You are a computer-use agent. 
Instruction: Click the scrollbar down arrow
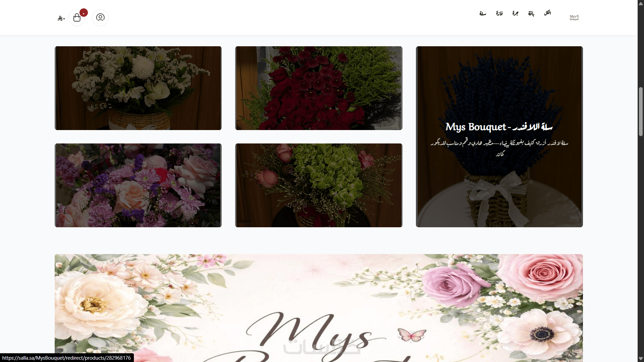click(641, 359)
